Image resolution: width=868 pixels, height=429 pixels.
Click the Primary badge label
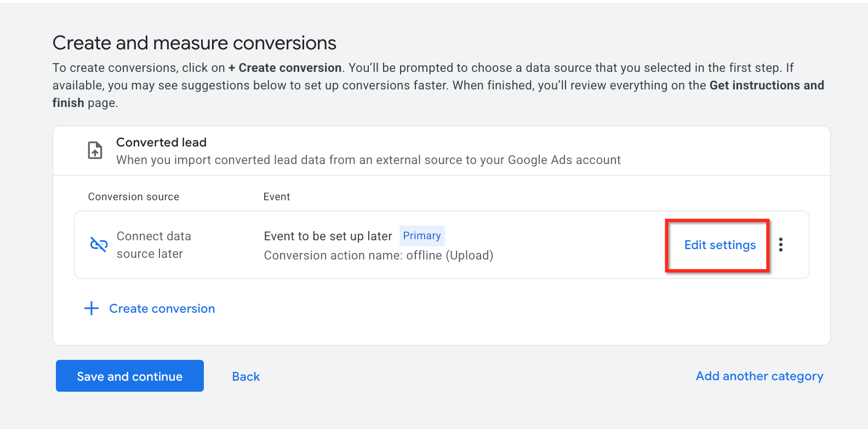(422, 235)
